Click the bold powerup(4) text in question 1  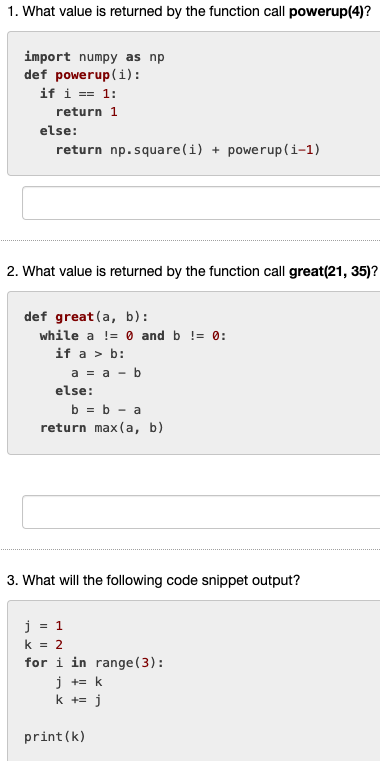[x=326, y=12]
